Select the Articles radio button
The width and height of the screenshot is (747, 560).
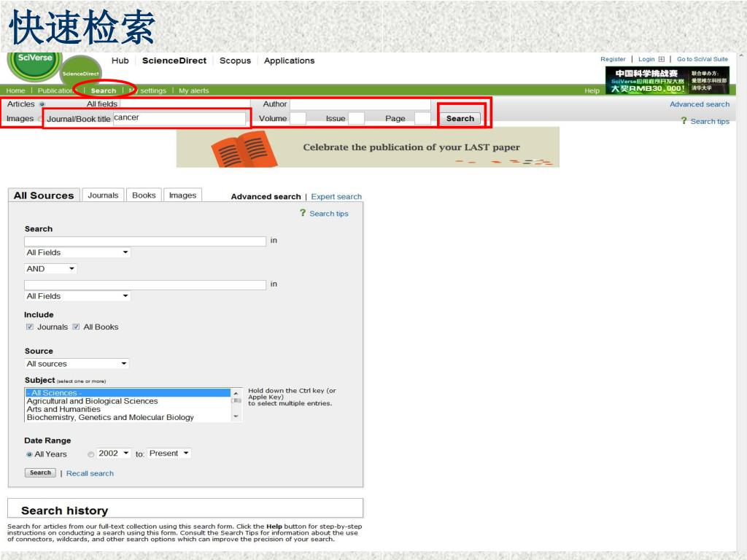(x=42, y=104)
